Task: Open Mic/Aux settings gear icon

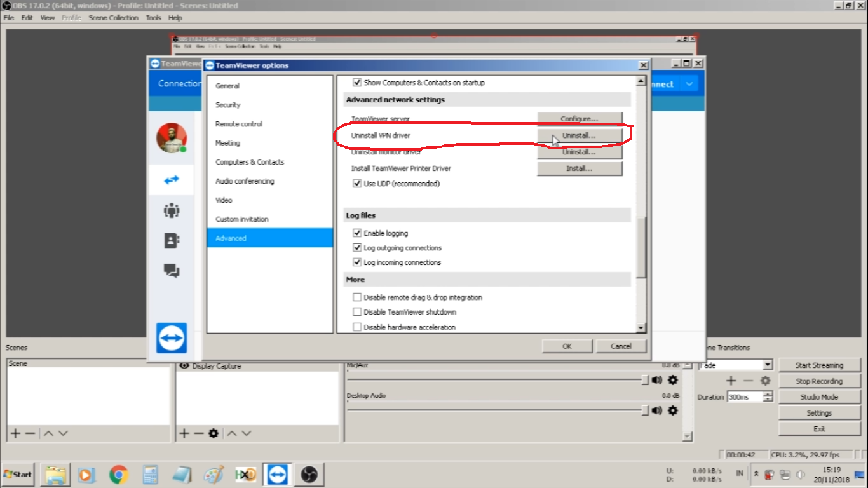Action: click(x=673, y=380)
